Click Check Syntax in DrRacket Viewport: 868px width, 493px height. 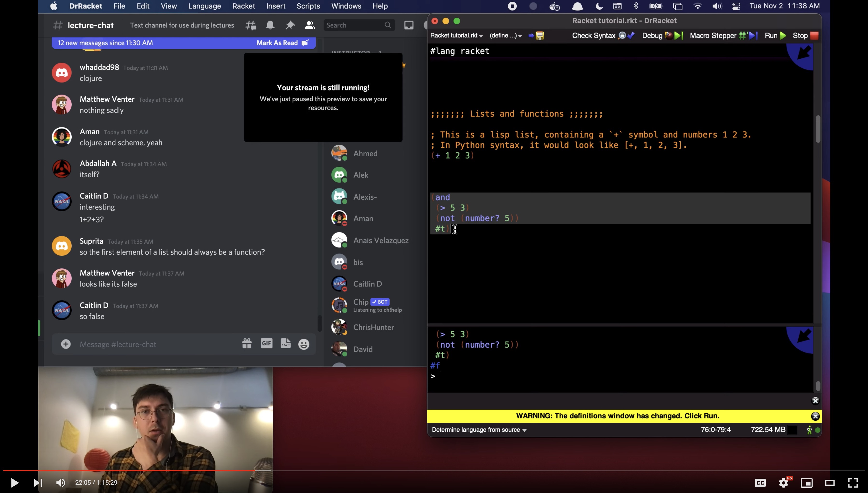click(x=603, y=35)
